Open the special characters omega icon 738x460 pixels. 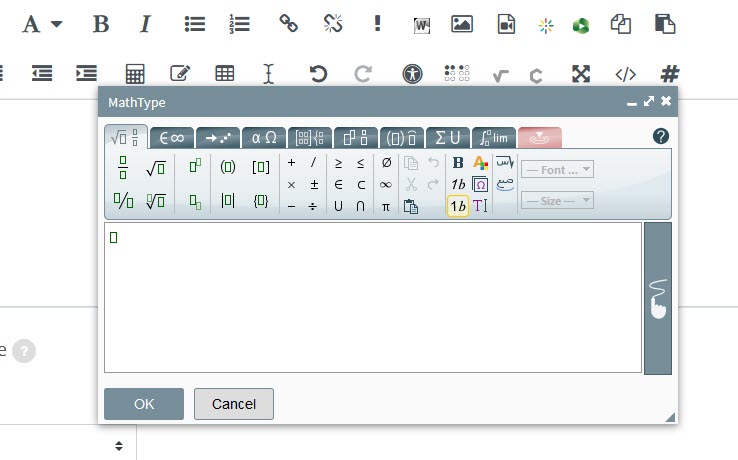(x=480, y=185)
